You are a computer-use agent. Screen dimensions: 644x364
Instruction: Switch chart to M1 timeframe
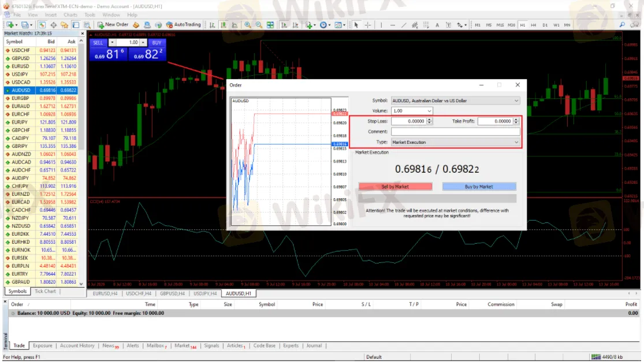(x=478, y=25)
